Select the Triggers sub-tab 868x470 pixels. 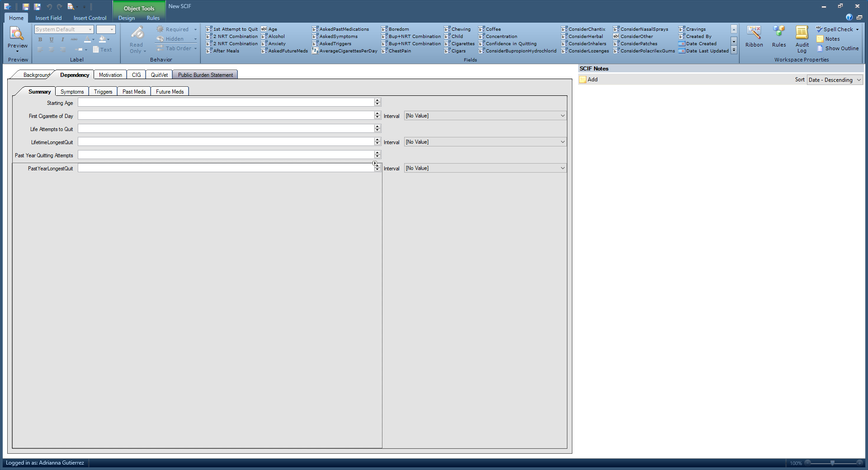[x=103, y=92]
